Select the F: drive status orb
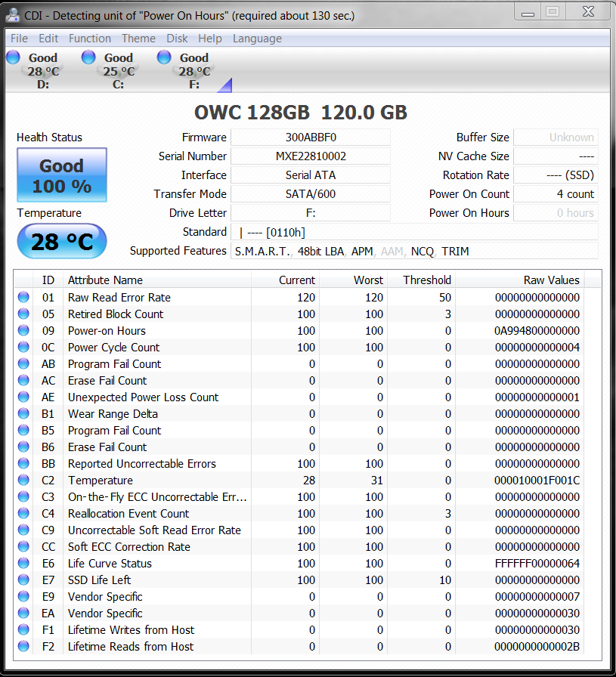Screen dimensions: 616x677 pyautogui.click(x=164, y=57)
